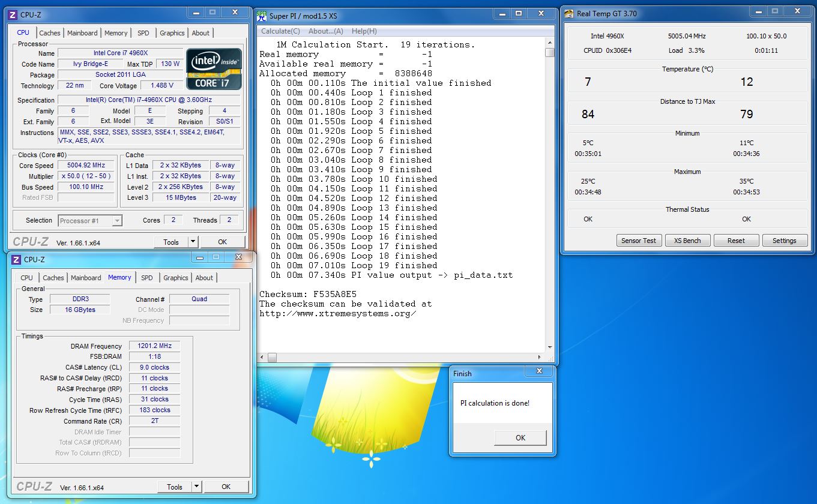Image resolution: width=817 pixels, height=504 pixels.
Task: Open Mainboard tab in top CPU-Z window
Action: [x=82, y=33]
